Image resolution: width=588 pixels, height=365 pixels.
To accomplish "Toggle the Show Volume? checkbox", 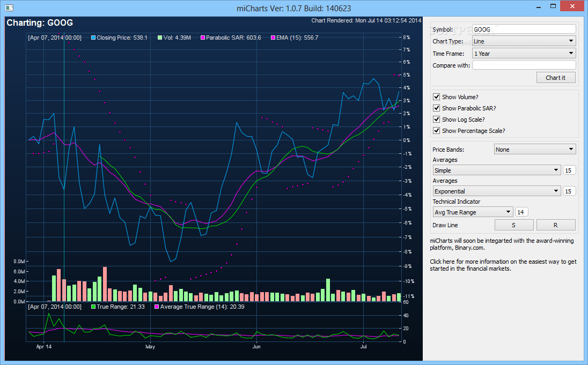I will (437, 96).
